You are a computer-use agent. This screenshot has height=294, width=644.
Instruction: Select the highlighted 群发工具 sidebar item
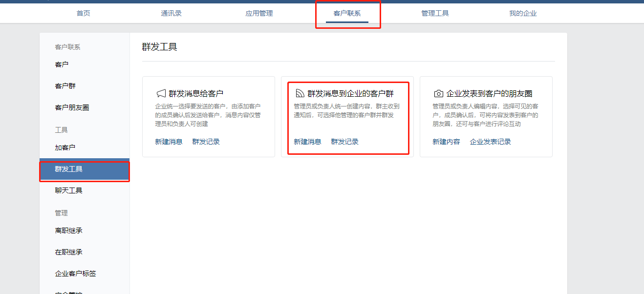coord(85,169)
